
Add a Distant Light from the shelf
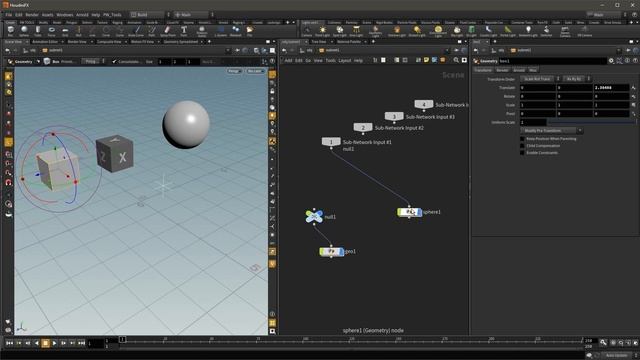coord(417,31)
